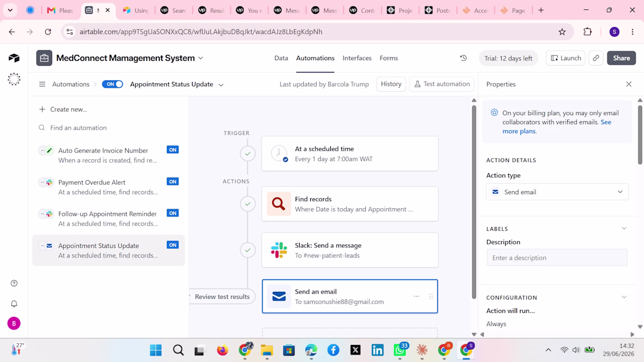Toggle Auto Generate Invoice Number ON badge
The height and width of the screenshot is (362, 644).
[x=173, y=150]
